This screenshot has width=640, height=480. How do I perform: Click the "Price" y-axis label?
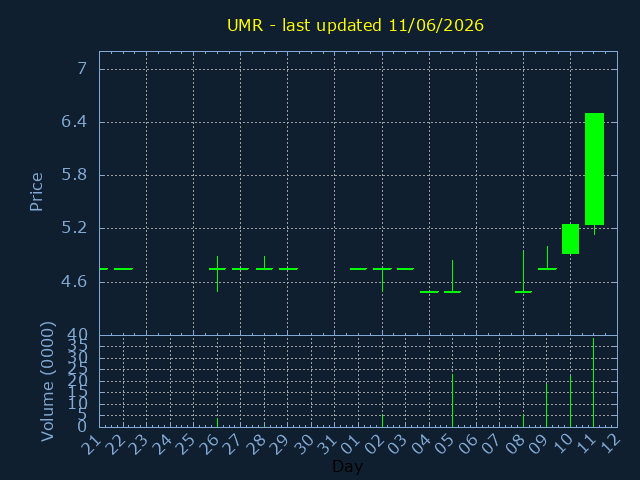click(36, 192)
